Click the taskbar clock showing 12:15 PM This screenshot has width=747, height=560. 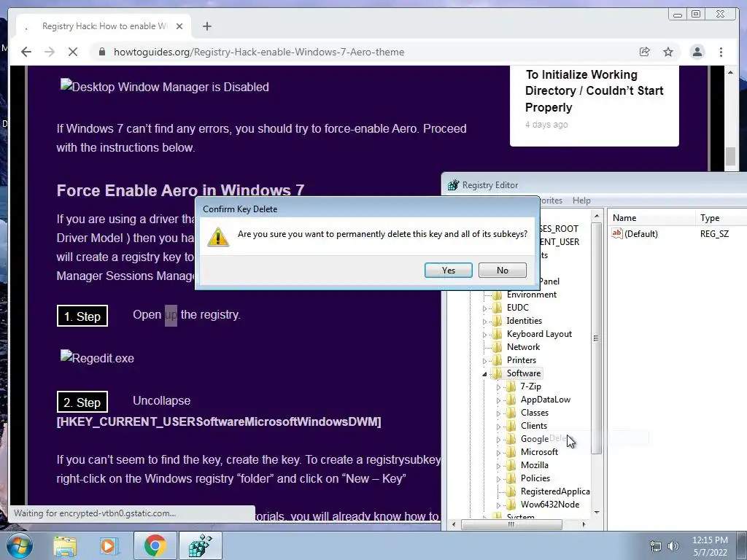pyautogui.click(x=710, y=546)
